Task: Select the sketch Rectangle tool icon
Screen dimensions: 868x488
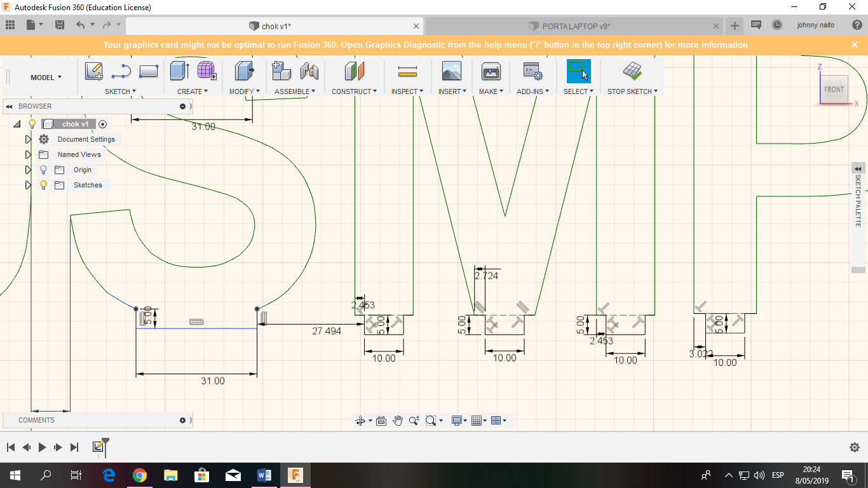Action: (148, 71)
